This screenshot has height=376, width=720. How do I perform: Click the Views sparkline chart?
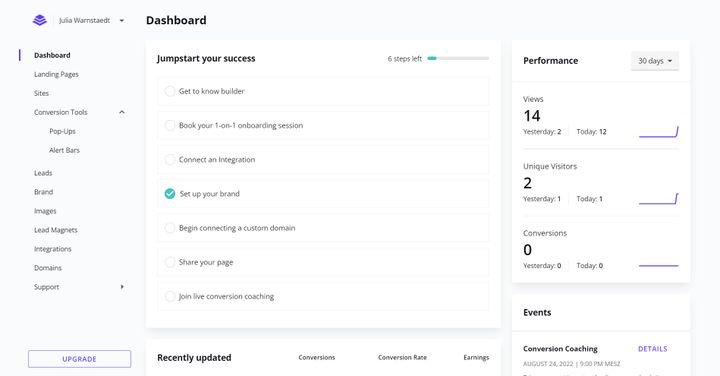coord(658,132)
